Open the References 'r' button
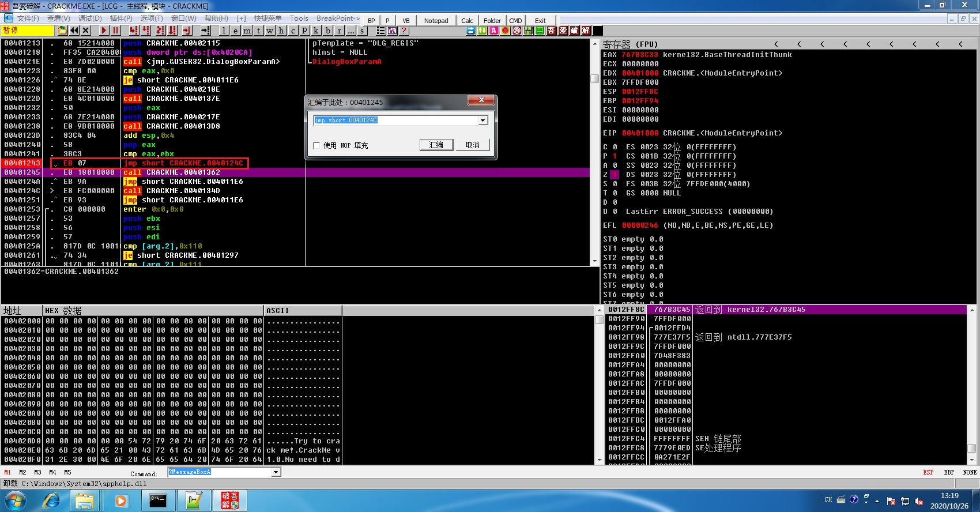This screenshot has width=980, height=512. coord(340,31)
